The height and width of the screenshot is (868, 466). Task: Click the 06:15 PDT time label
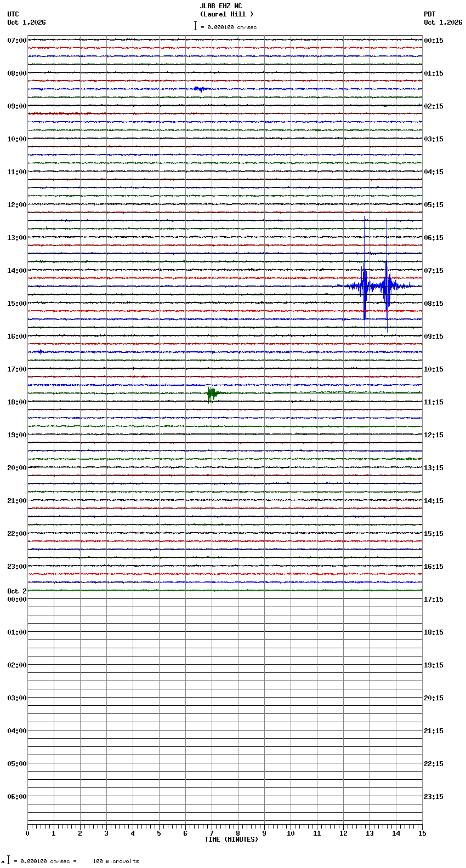(434, 238)
